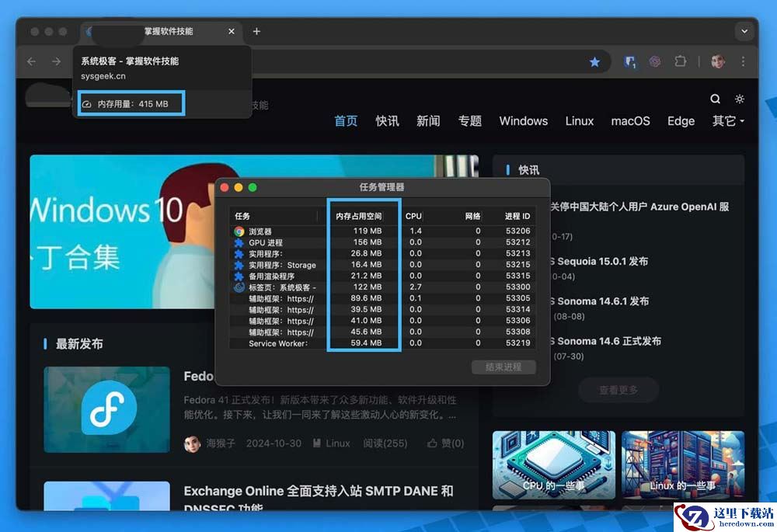Click the author 海猴子 link

(x=221, y=443)
